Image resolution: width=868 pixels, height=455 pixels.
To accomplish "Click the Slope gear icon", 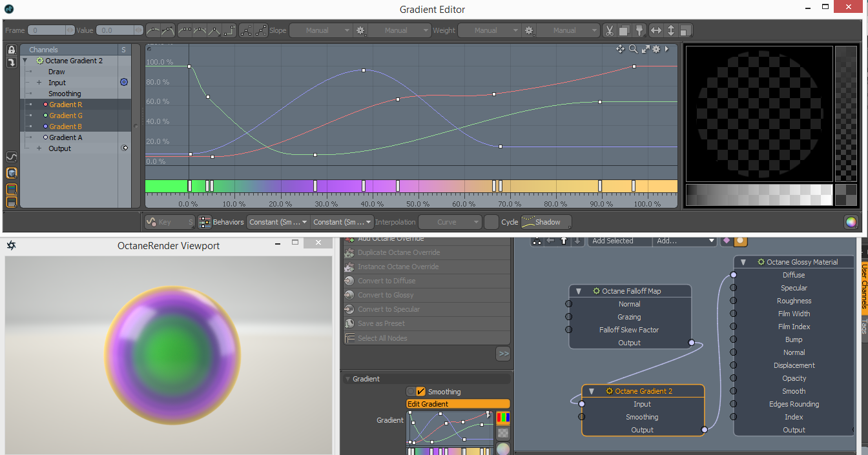I will [x=360, y=30].
